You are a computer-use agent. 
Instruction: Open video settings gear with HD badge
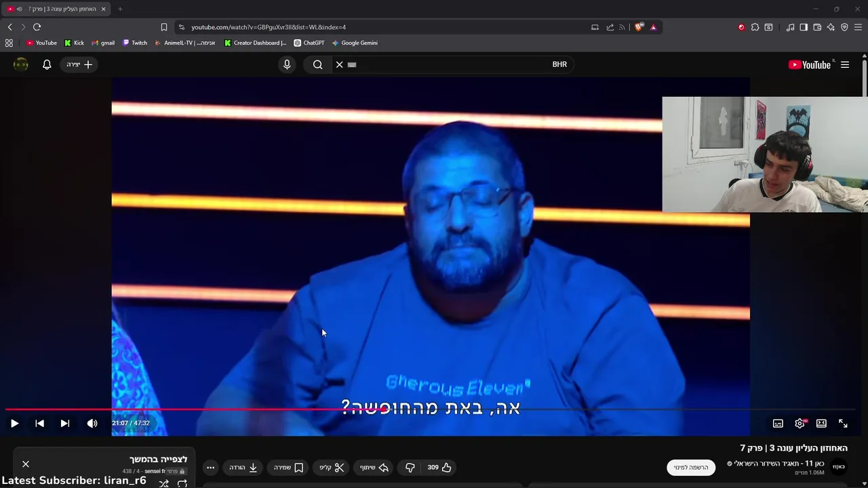pos(800,423)
